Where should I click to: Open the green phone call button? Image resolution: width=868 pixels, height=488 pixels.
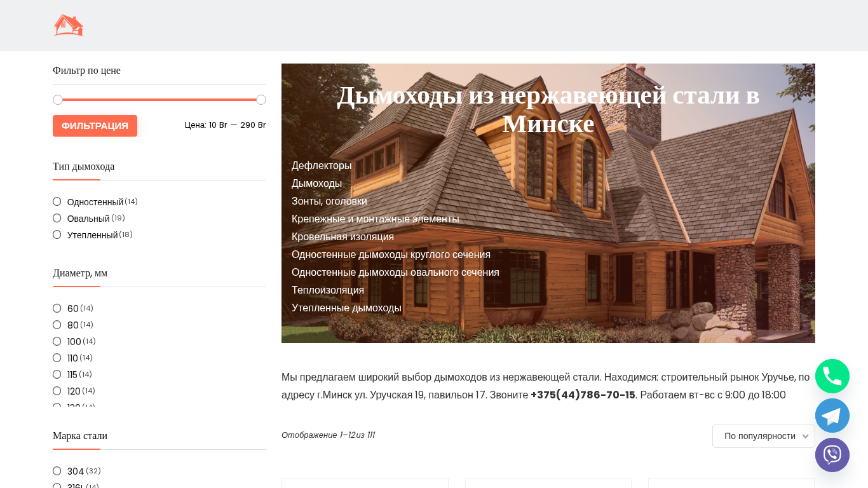(x=832, y=376)
